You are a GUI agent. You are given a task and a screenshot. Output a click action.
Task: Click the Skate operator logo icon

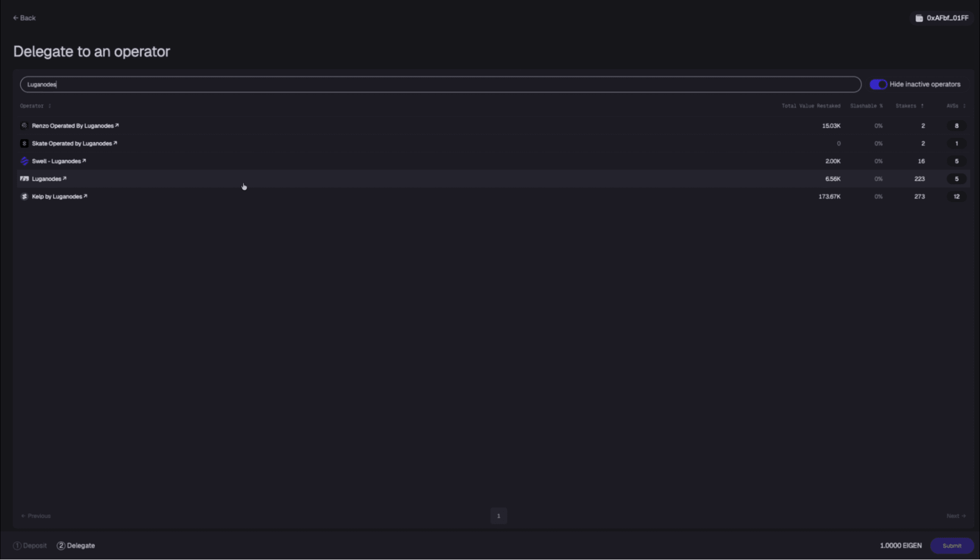click(24, 143)
